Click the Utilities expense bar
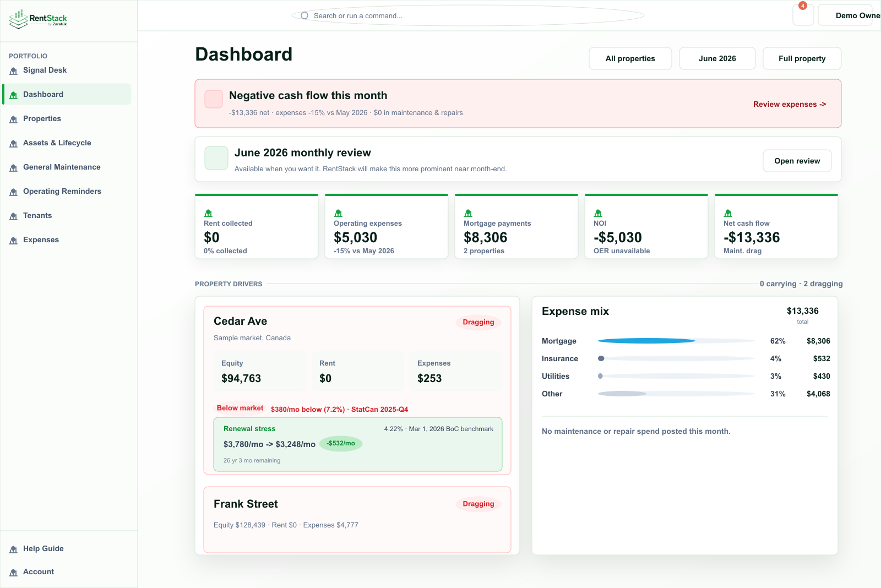Image resolution: width=881 pixels, height=588 pixels. (676, 376)
